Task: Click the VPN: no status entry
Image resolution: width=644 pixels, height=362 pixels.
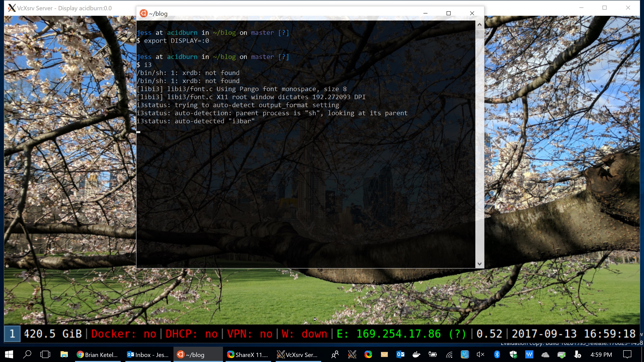Action: coord(250,333)
